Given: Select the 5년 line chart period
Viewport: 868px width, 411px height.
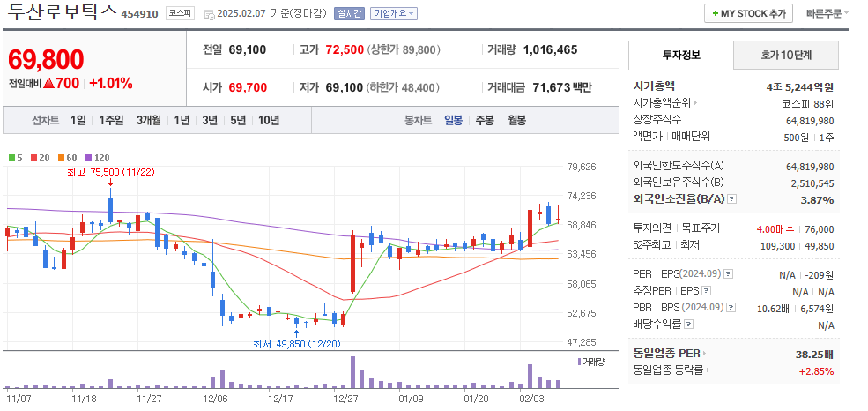Looking at the screenshot, I should point(238,120).
